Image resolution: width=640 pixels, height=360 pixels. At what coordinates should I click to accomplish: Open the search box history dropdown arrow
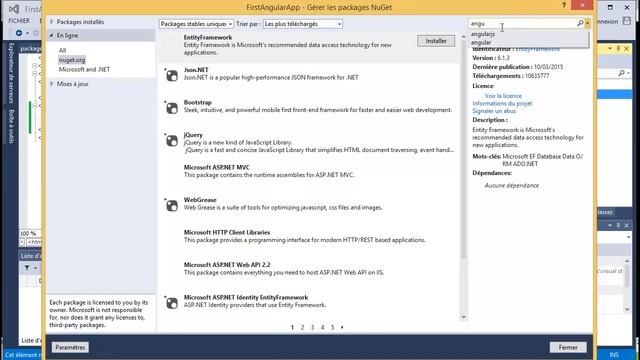point(587,24)
